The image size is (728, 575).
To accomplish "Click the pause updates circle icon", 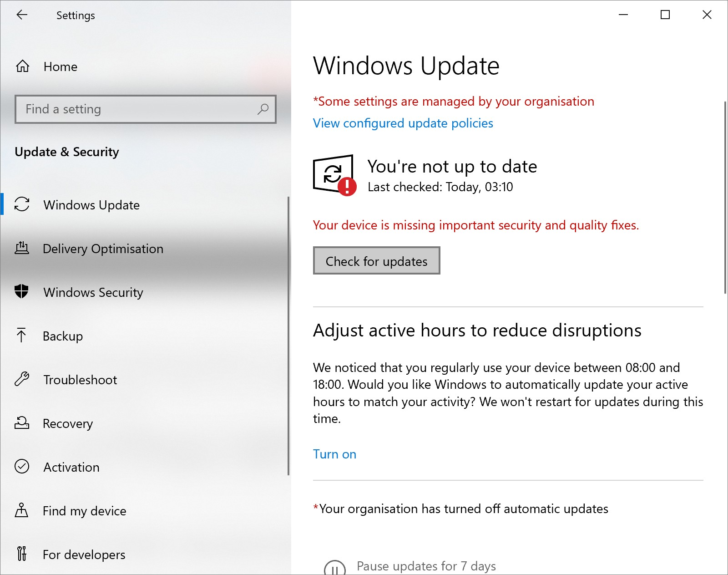I will coord(334,568).
